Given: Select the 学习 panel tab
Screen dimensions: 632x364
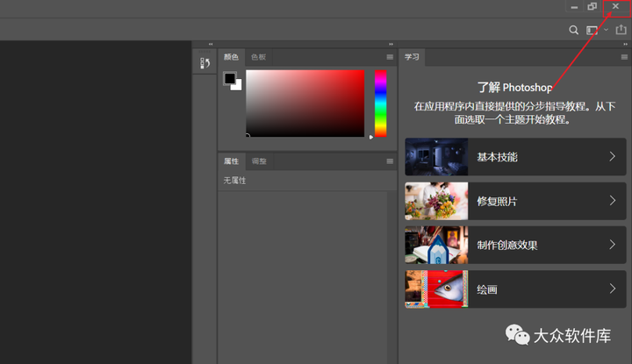Looking at the screenshot, I should (412, 57).
